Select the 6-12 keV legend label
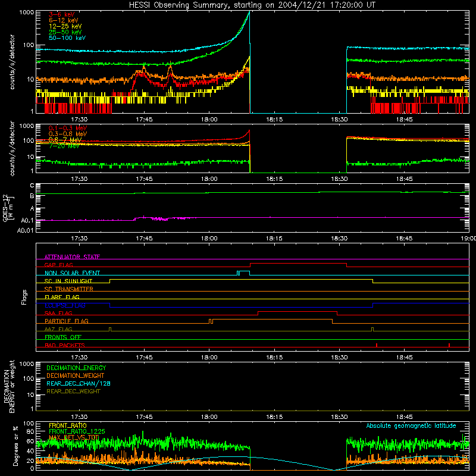 click(x=64, y=20)
